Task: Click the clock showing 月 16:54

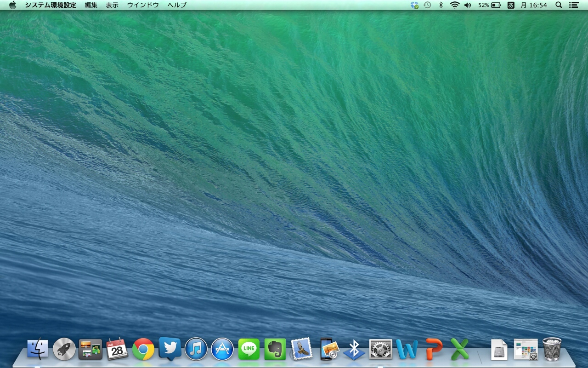Action: pos(534,5)
